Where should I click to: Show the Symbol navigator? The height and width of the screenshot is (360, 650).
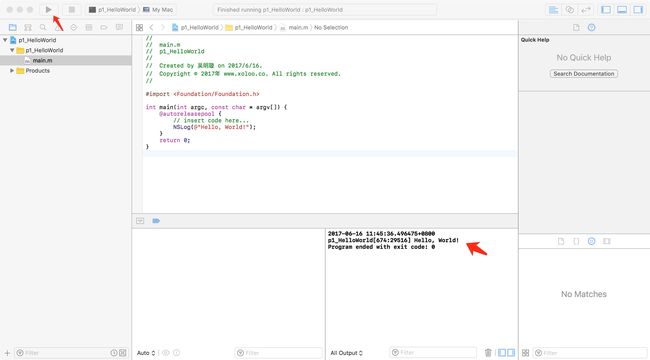tap(28, 27)
